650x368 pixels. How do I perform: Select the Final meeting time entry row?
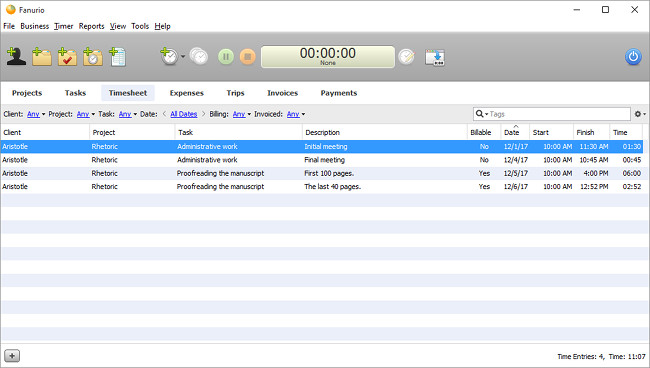(322, 160)
